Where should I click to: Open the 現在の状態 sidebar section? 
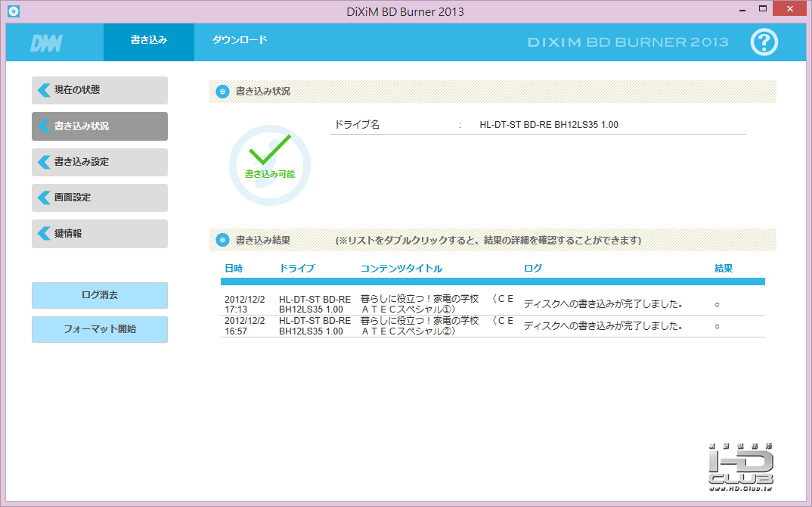[100, 90]
